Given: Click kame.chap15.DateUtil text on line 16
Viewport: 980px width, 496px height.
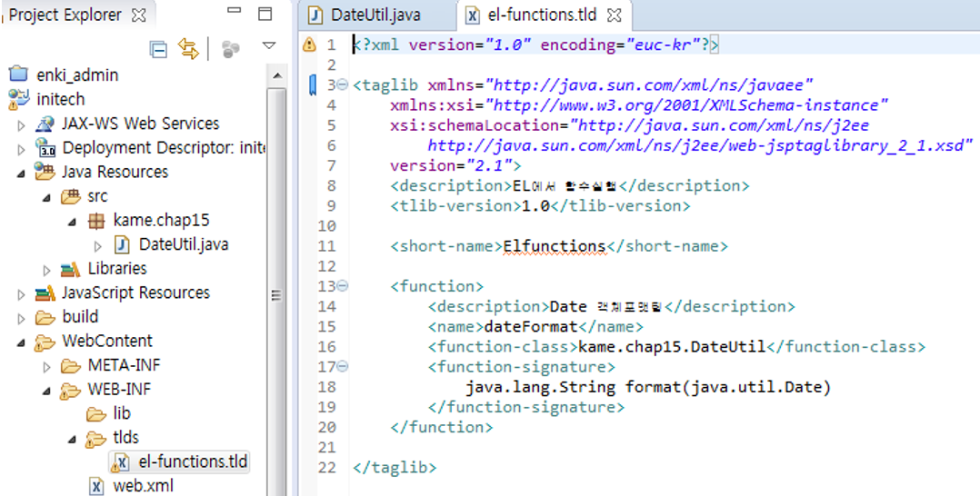Looking at the screenshot, I should [x=672, y=347].
